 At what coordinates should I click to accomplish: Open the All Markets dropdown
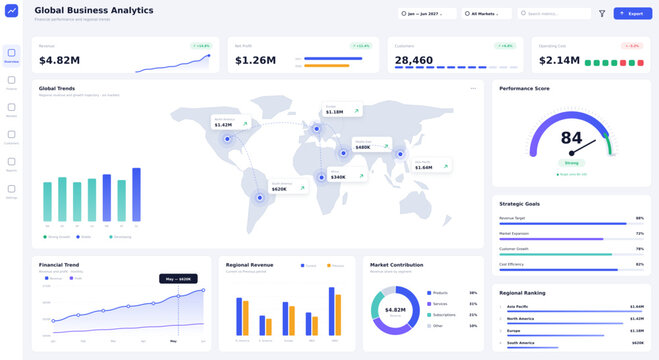[x=487, y=13]
